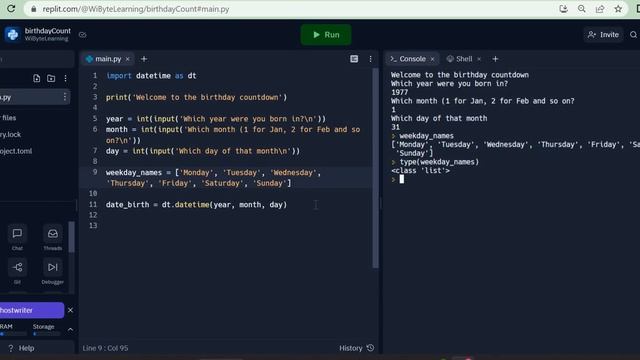Click line number 13 in gutter
Image resolution: width=640 pixels, height=360 pixels.
click(93, 225)
